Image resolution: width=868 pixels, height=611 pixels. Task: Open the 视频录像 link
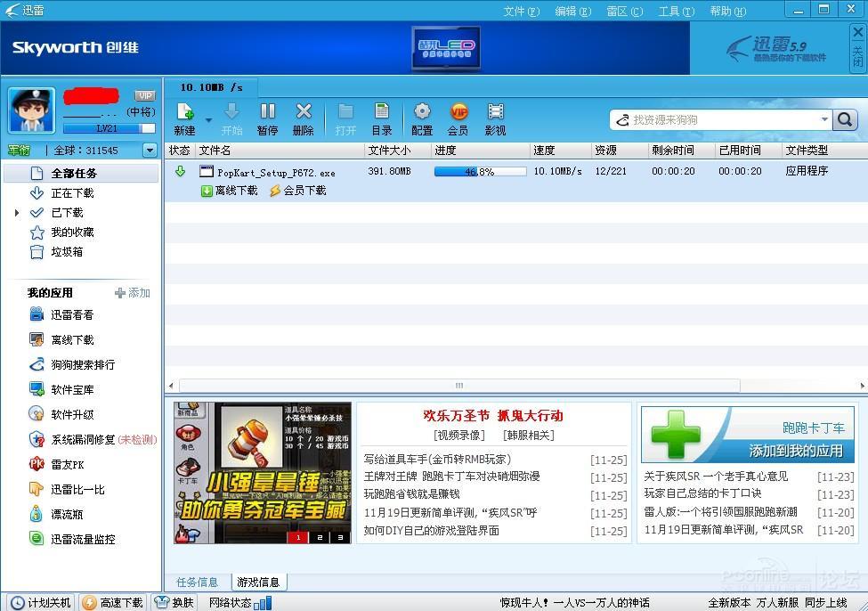(459, 436)
